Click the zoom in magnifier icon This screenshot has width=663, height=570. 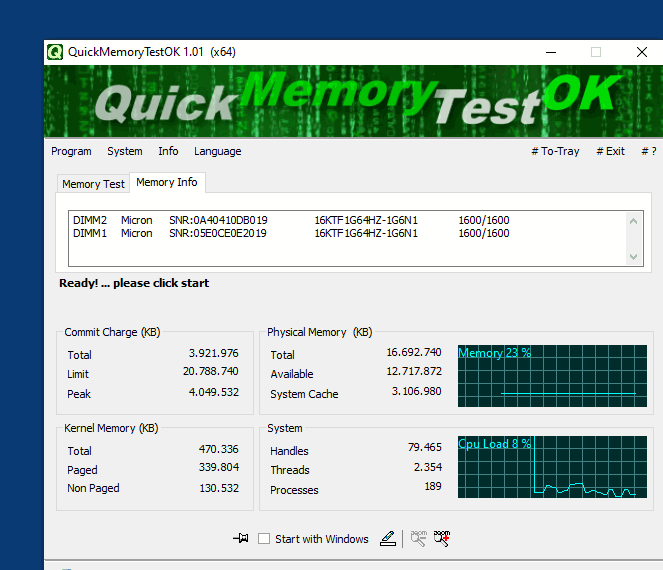click(442, 538)
